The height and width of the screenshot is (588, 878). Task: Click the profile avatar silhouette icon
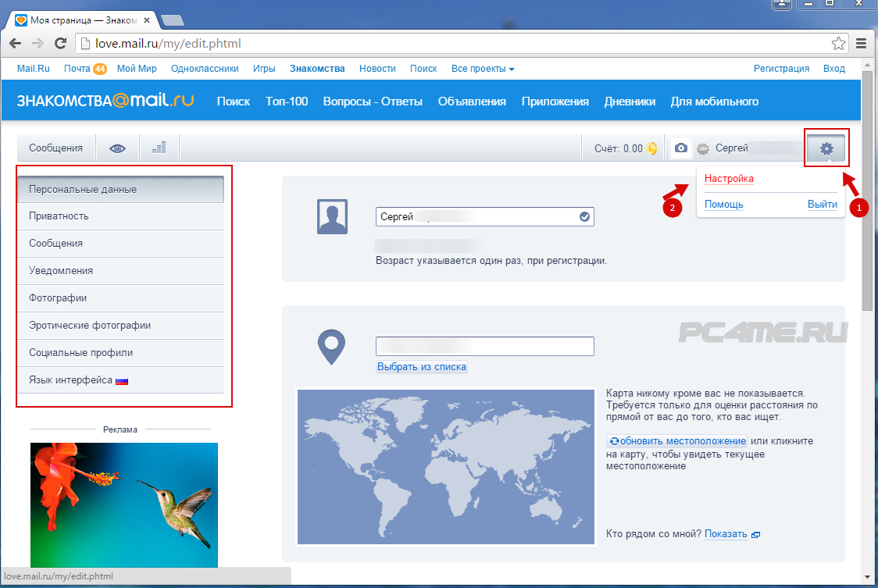click(332, 217)
